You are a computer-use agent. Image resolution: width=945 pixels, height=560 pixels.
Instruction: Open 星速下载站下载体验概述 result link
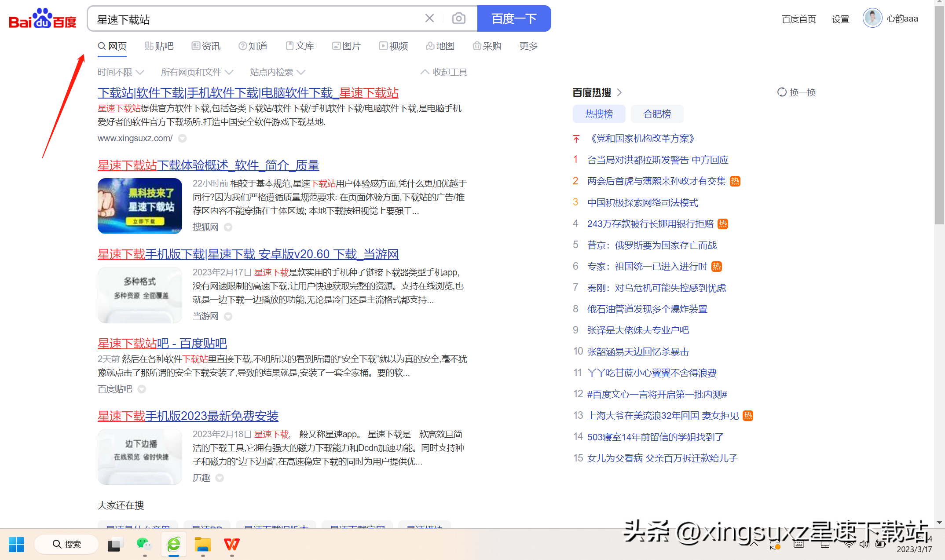coord(209,165)
